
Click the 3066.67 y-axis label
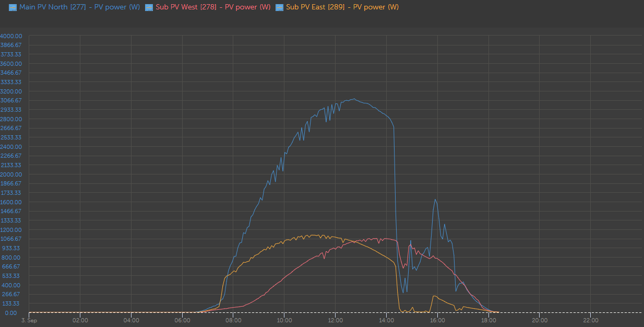coord(11,100)
